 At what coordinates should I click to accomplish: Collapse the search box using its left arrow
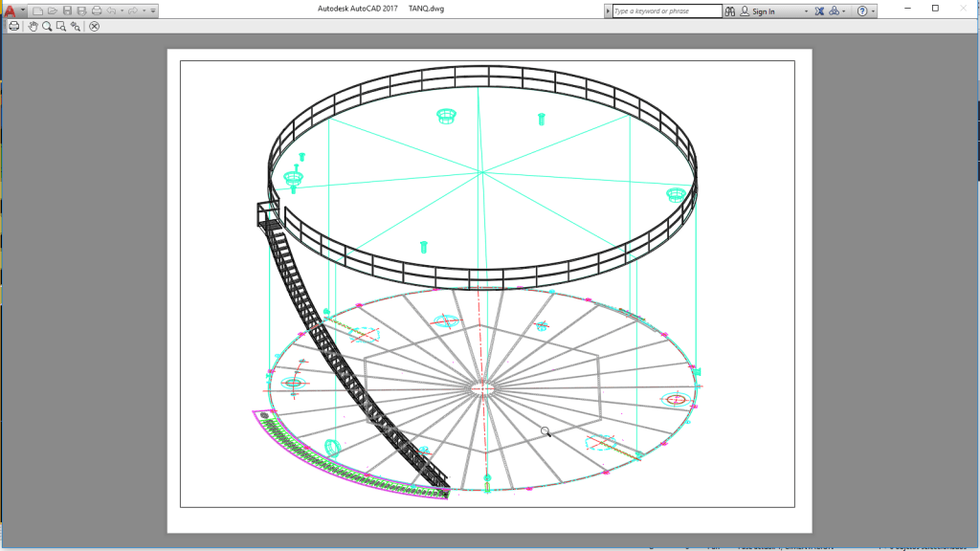[606, 11]
